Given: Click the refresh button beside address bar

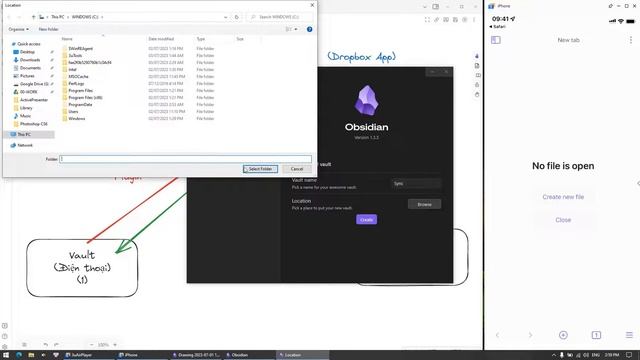Looking at the screenshot, I should click(237, 17).
